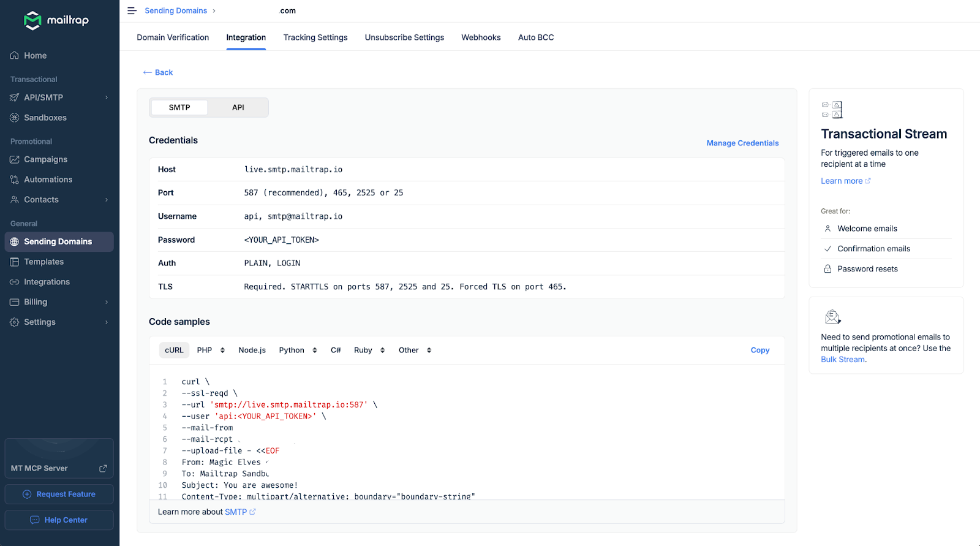
Task: Open the Help Center button
Action: tap(59, 520)
